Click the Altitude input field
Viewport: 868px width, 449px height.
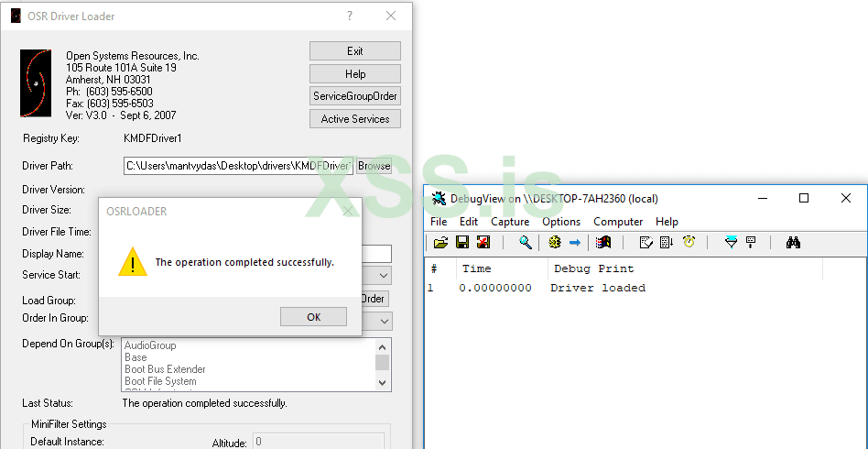coord(319,443)
